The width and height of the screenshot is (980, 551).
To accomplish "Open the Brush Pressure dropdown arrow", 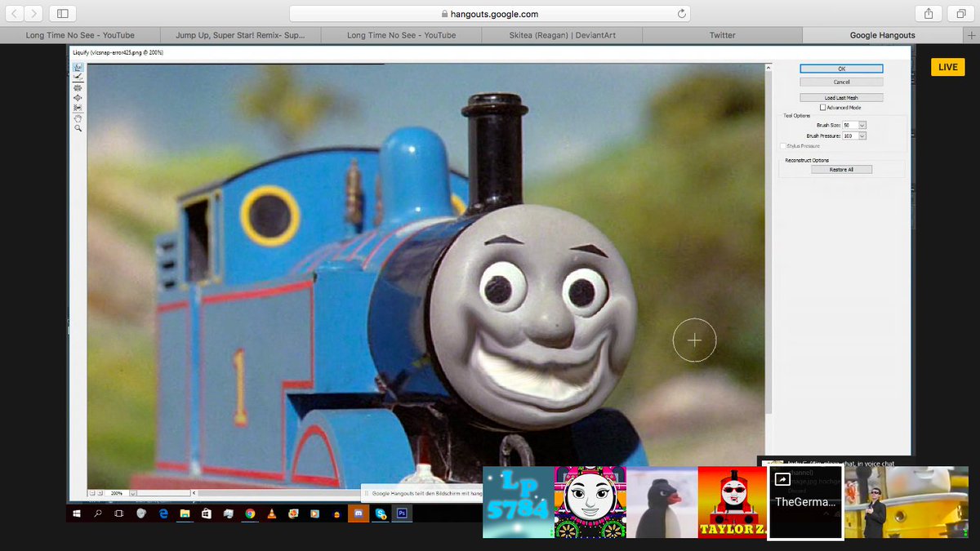I will 862,136.
